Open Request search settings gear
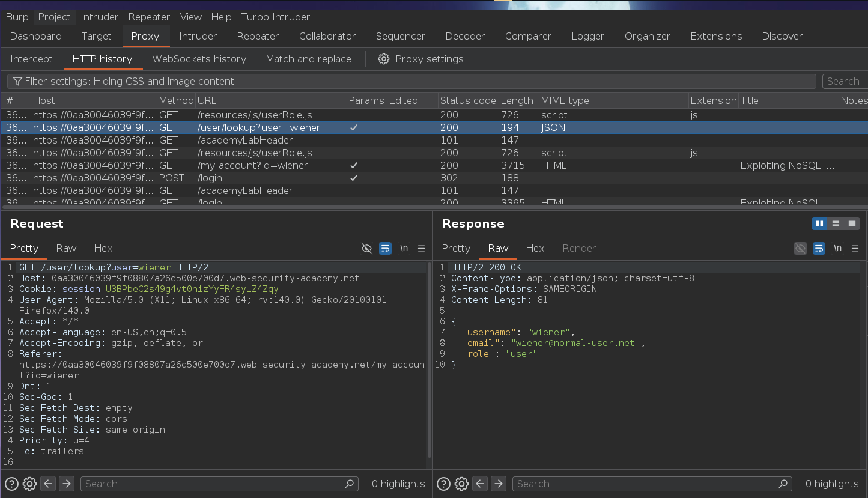The image size is (868, 498). point(29,484)
